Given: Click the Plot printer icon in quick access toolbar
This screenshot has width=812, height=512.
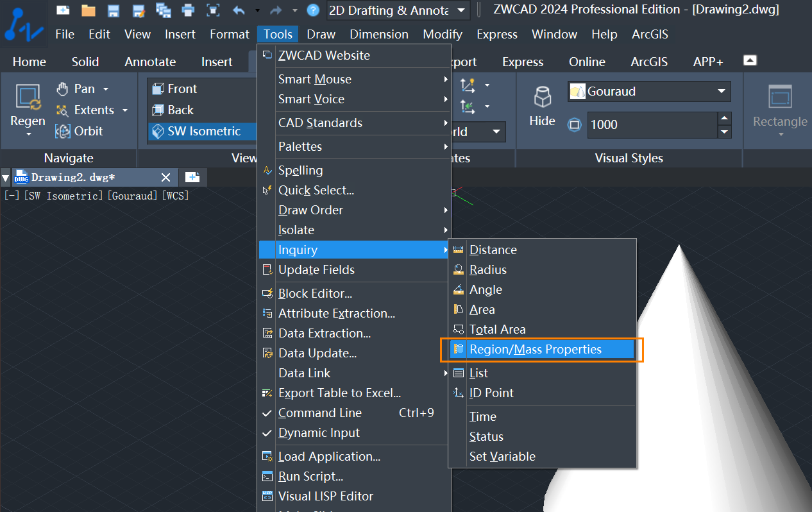Looking at the screenshot, I should [189, 10].
